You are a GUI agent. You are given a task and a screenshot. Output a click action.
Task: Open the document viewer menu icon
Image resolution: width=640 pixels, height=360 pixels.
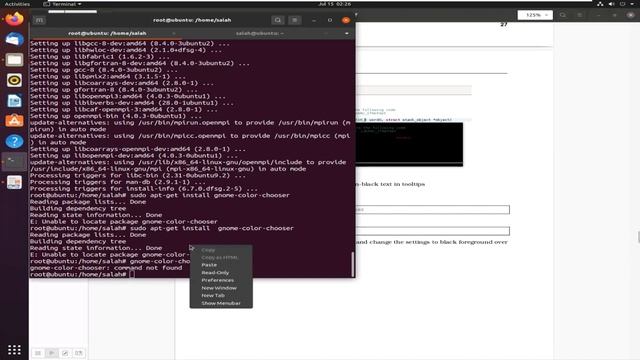[580, 15]
